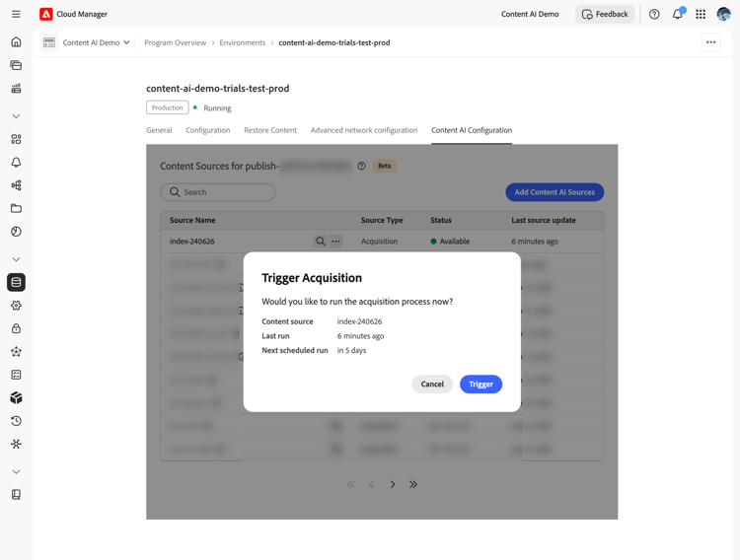The height and width of the screenshot is (560, 740).
Task: Collapse the bottom sidebar section chevron
Action: (16, 472)
